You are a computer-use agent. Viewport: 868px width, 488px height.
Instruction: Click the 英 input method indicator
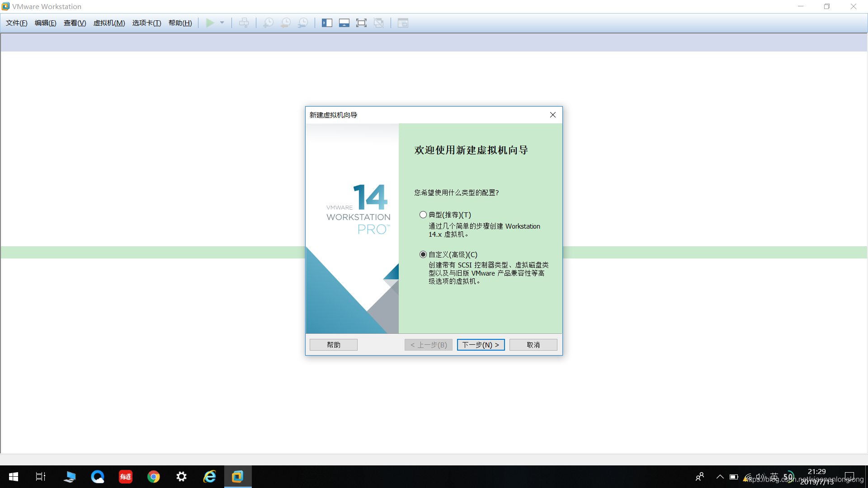(x=774, y=477)
